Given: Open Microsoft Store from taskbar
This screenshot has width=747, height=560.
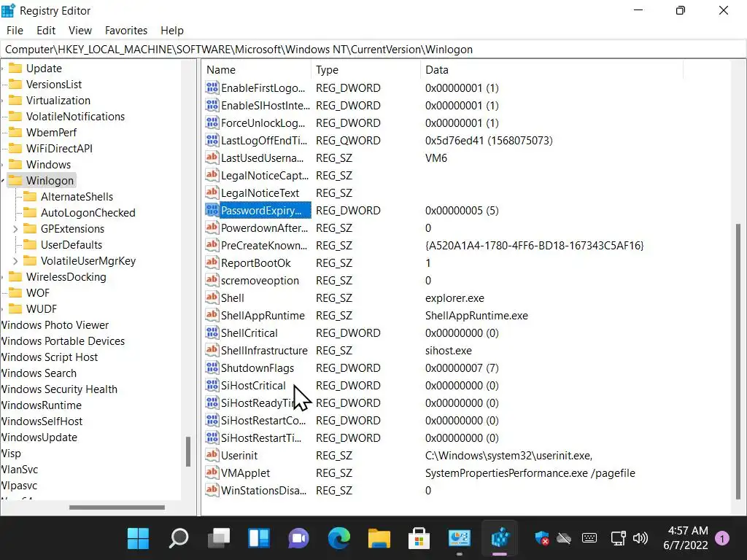Looking at the screenshot, I should pyautogui.click(x=419, y=539).
